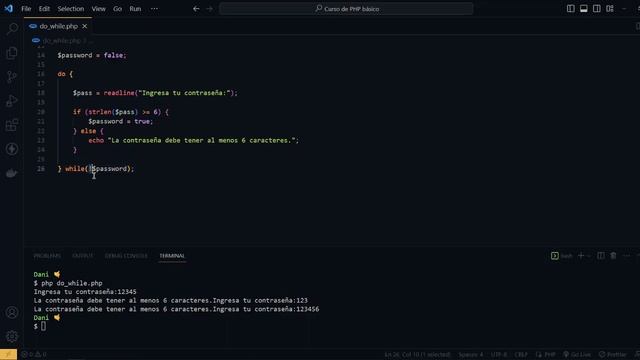Click the Go Live status bar button

pos(577,354)
